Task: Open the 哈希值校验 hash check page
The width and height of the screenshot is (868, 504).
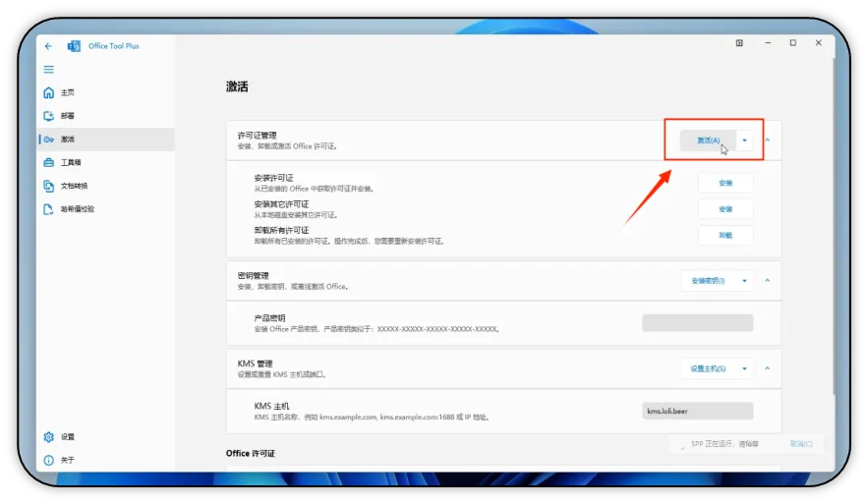Action: 106,209
